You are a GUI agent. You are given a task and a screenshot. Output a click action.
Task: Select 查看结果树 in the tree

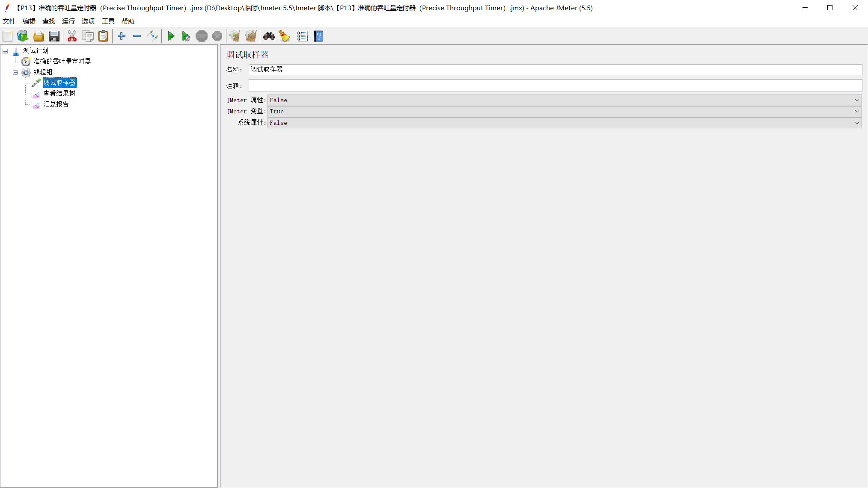[x=59, y=93]
